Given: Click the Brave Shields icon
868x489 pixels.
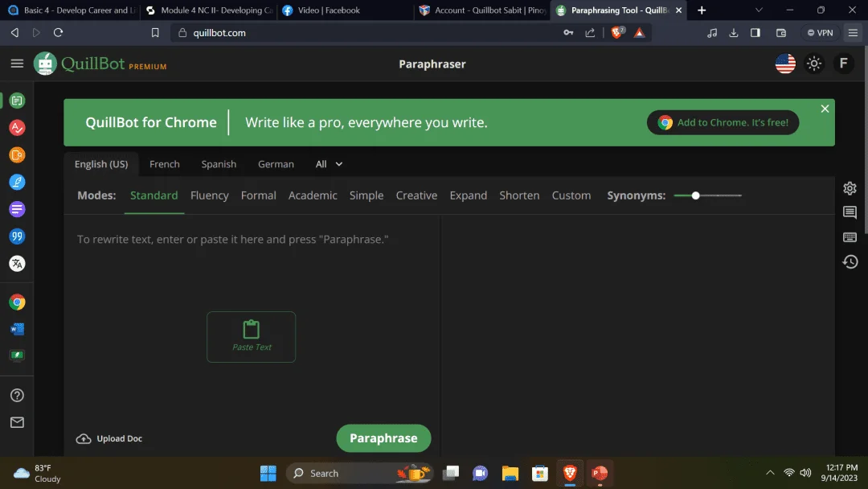Looking at the screenshot, I should [616, 33].
